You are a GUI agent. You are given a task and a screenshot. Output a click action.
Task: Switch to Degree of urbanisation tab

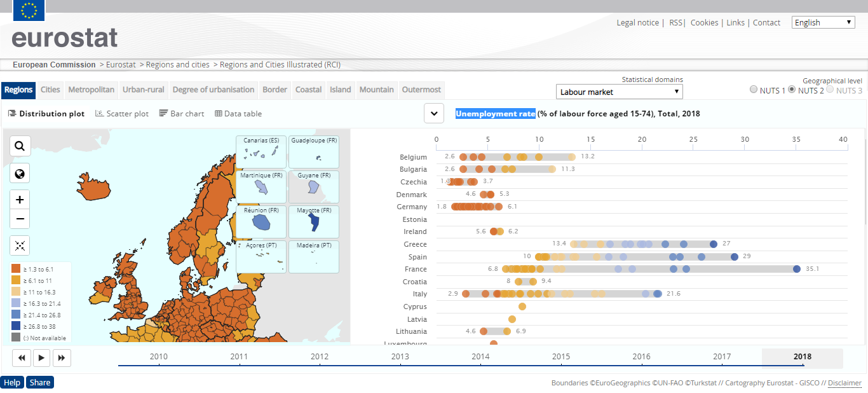tap(214, 90)
